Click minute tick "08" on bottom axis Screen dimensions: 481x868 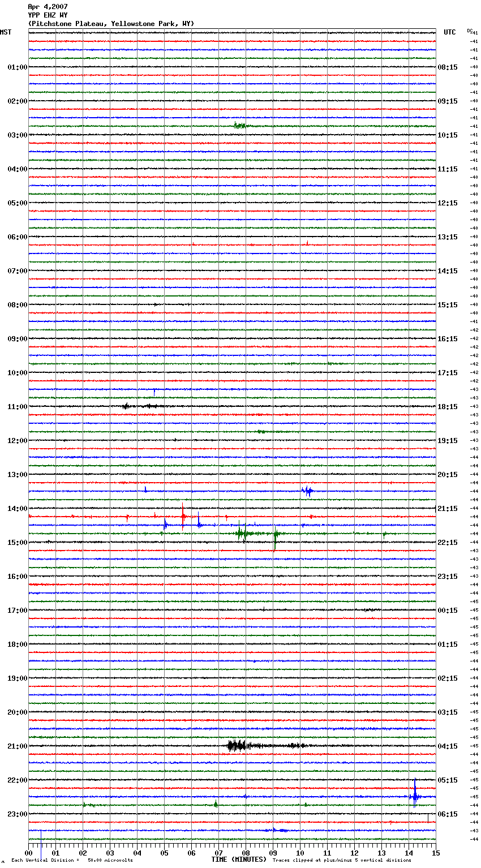tap(246, 853)
